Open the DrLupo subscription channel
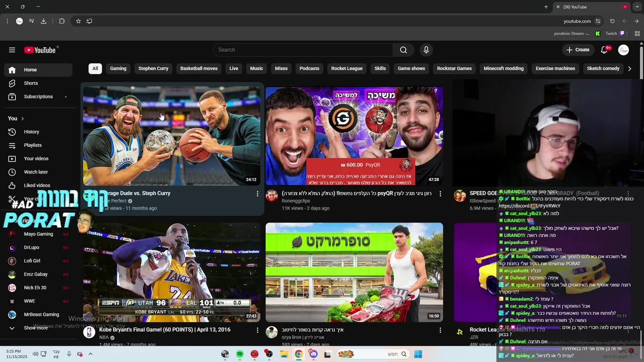 (x=38, y=247)
